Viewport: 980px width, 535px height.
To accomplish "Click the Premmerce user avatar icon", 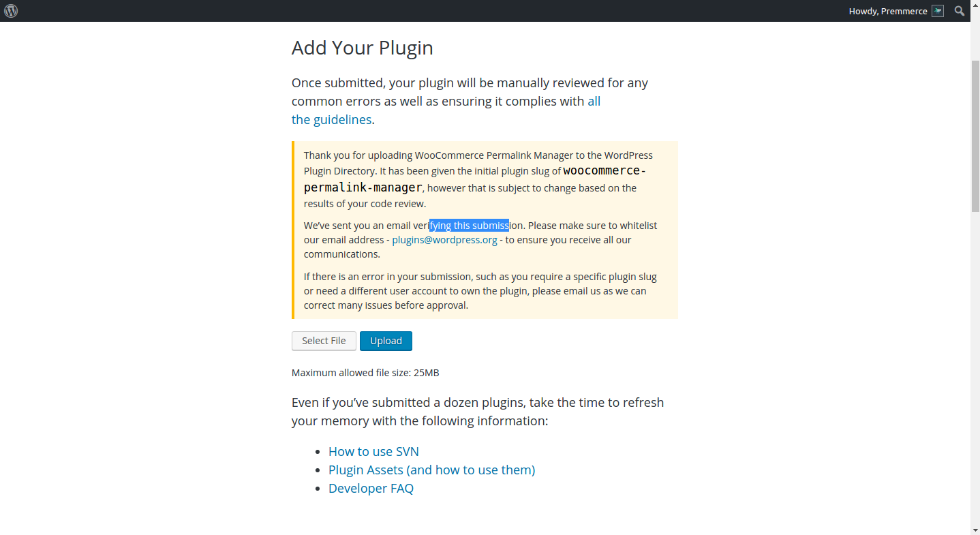I will tap(938, 11).
